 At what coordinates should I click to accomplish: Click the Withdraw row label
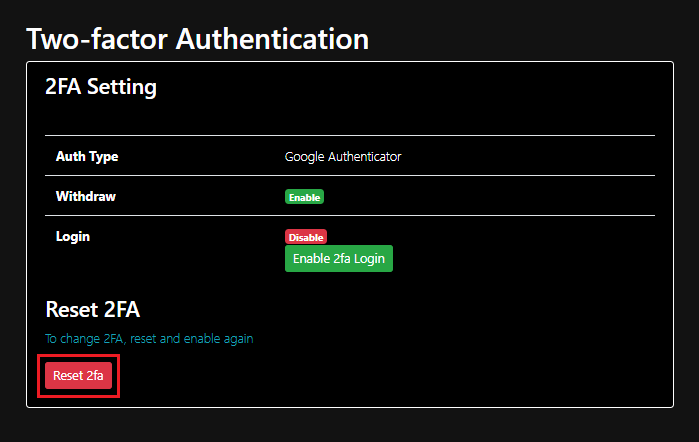[86, 196]
